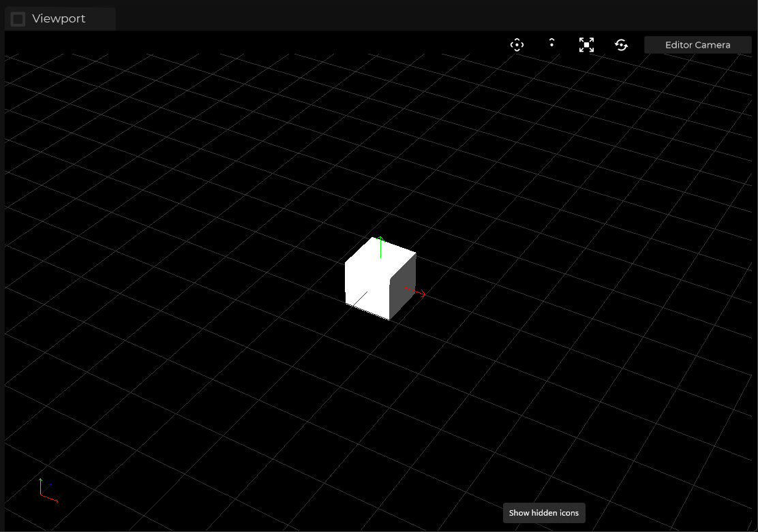Click the thin Z-axis line on cube front
This screenshot has height=532, width=758.
click(360, 299)
